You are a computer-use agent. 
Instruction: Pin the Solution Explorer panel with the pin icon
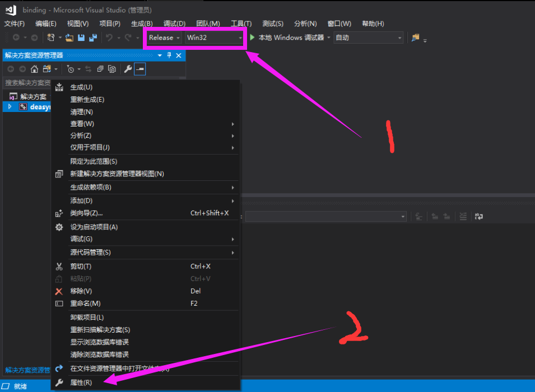[169, 55]
